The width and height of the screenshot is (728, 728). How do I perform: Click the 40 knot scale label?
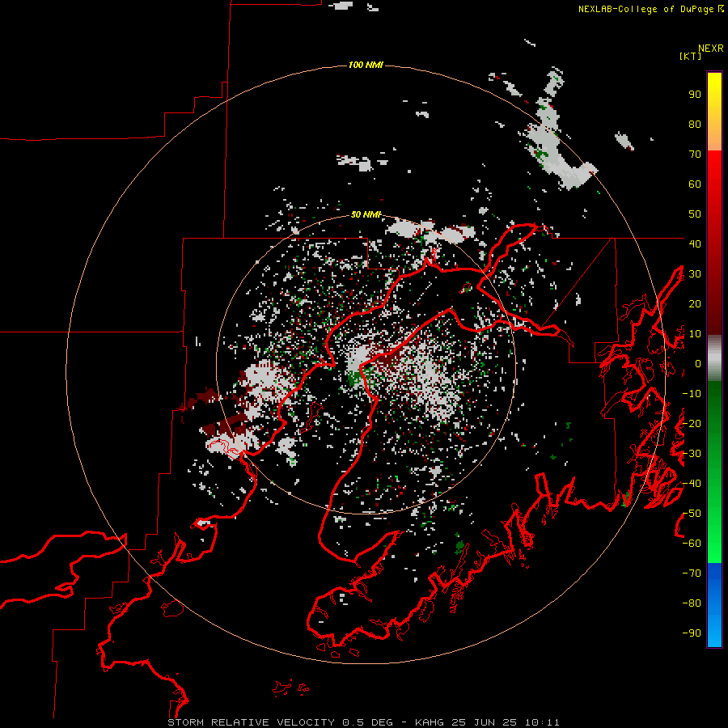tap(695, 243)
